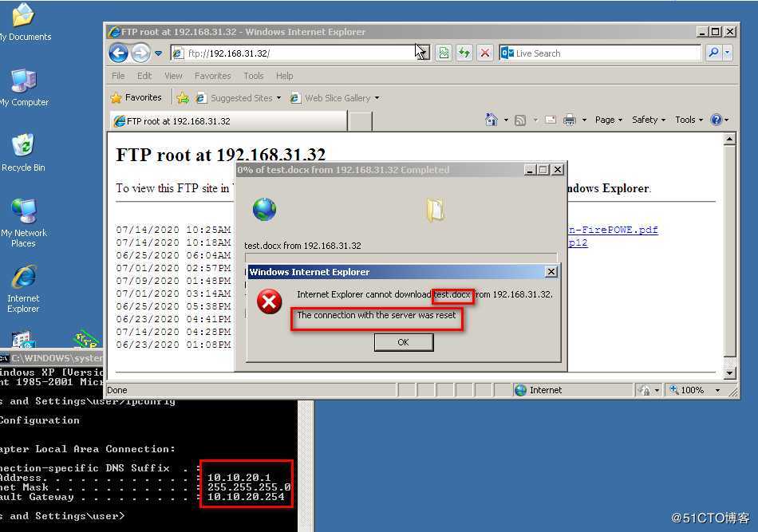Screen dimensions: 758x532
Task: Click the command prompt window title bar
Action: (x=52, y=358)
